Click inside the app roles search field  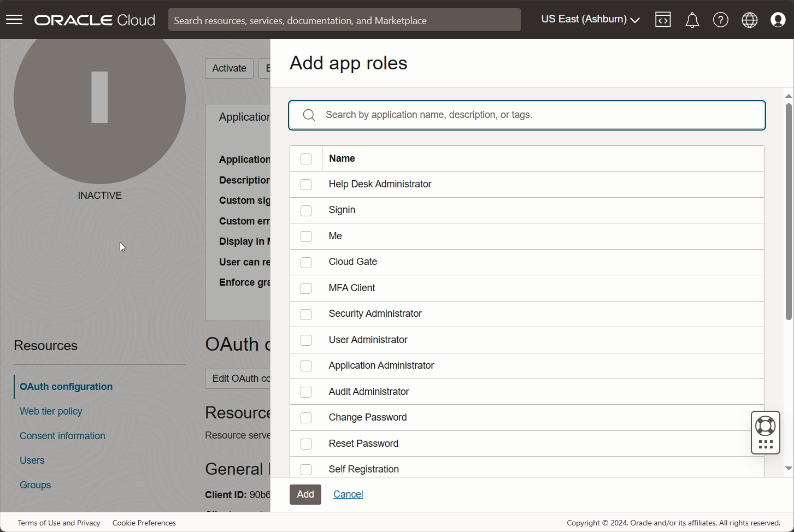[x=492, y=115]
